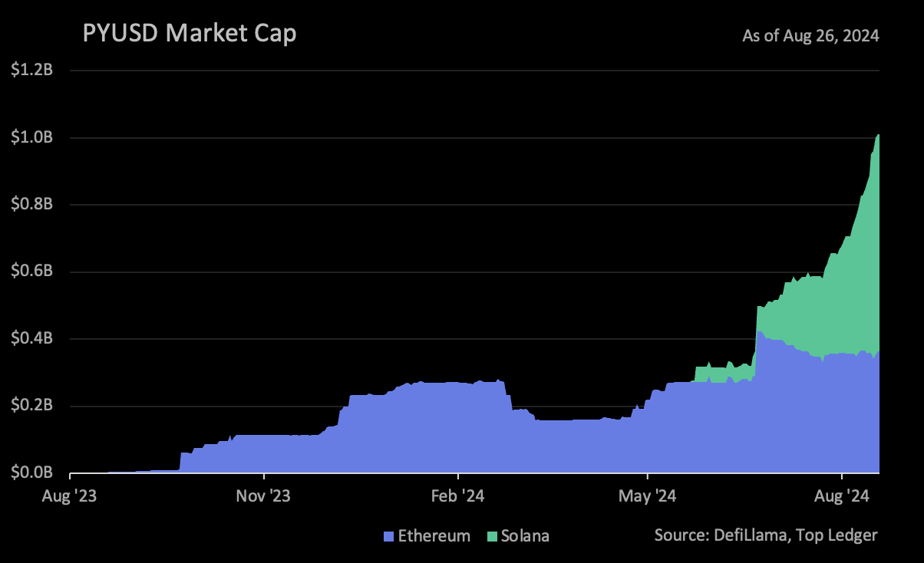Click the $0.4B y-axis label
Image resolution: width=924 pixels, height=563 pixels.
coord(31,339)
